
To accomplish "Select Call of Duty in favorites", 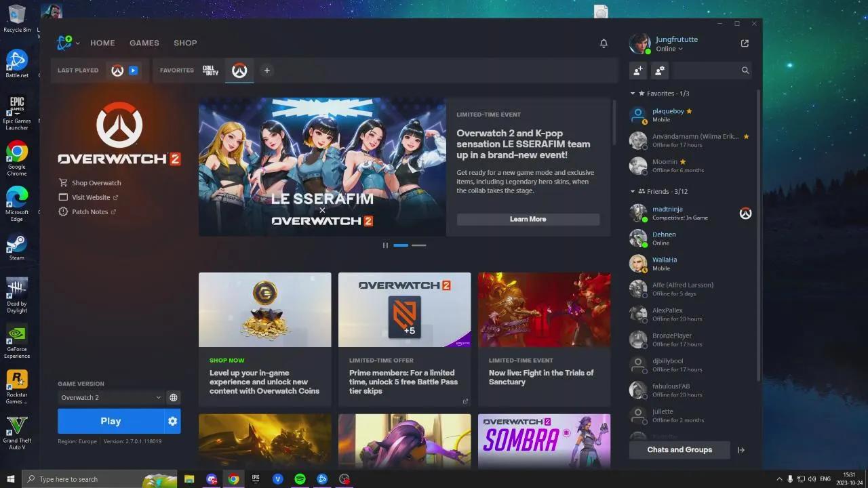I will coord(210,70).
